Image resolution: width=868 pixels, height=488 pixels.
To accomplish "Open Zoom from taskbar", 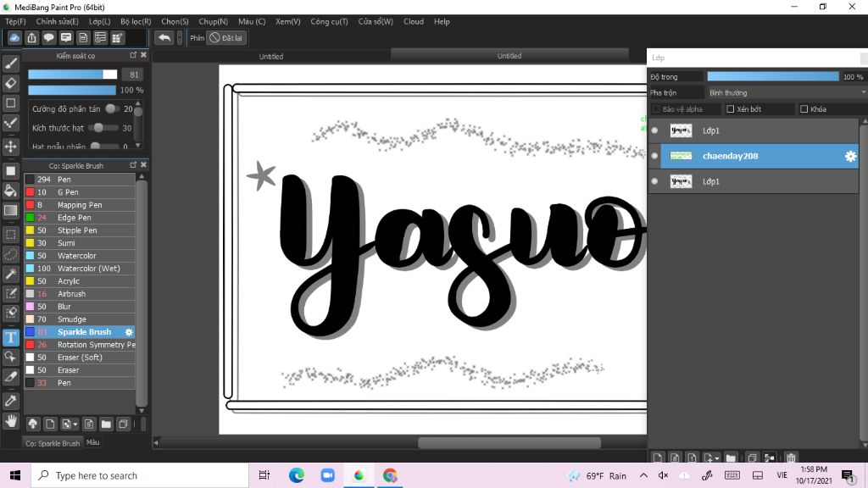I will pyautogui.click(x=328, y=475).
